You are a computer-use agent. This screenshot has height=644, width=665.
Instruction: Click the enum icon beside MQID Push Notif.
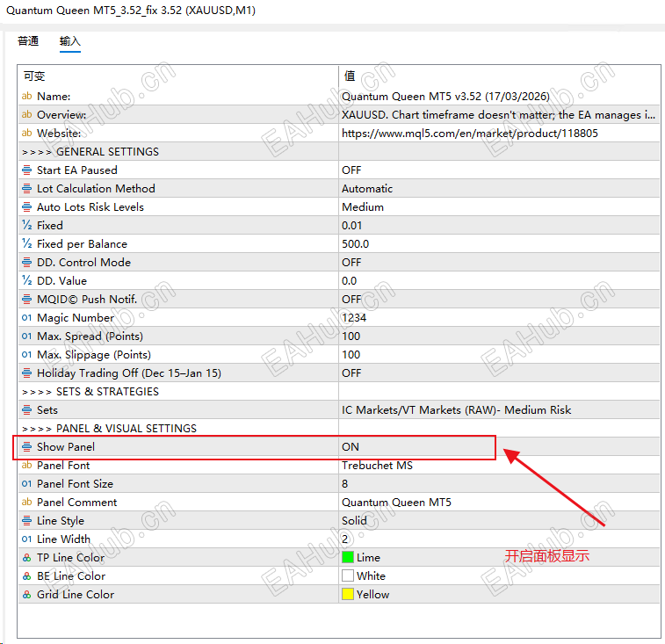(26, 299)
